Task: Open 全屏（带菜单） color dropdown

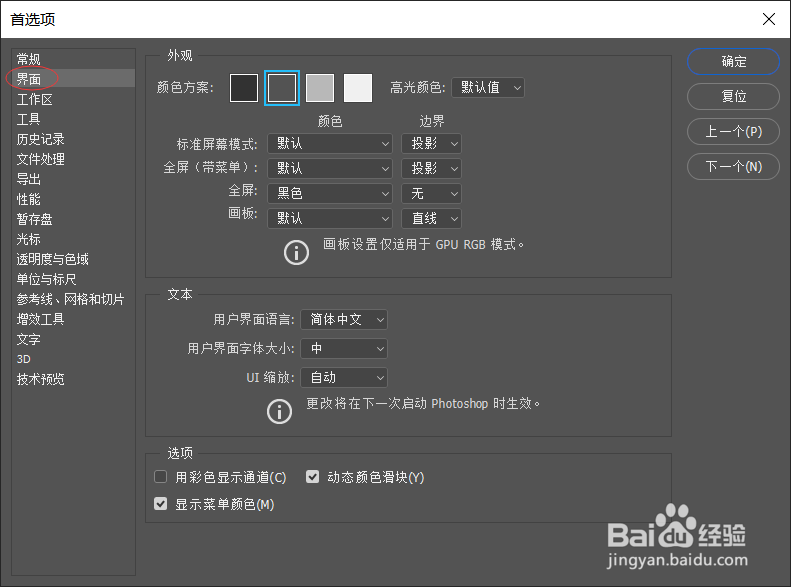Action: pyautogui.click(x=330, y=168)
